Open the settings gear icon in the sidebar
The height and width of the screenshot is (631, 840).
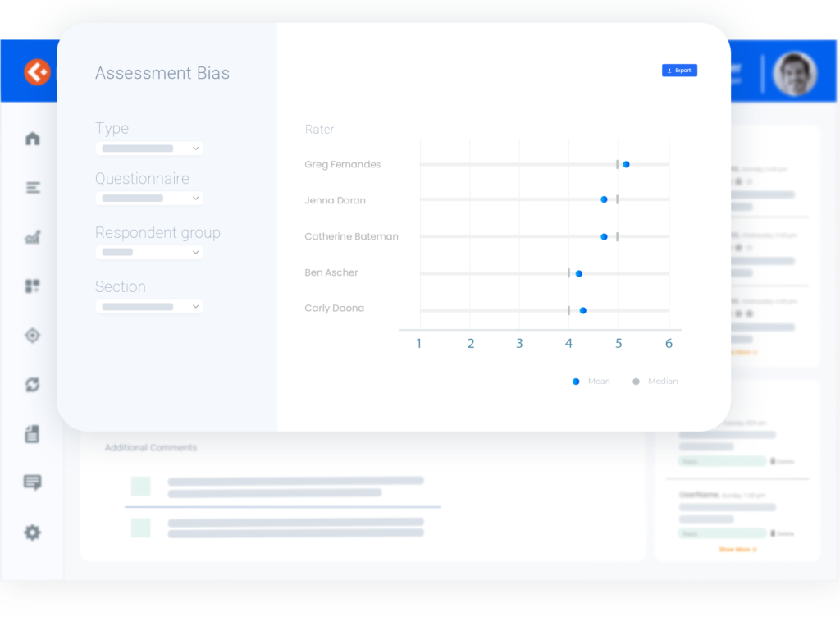[32, 533]
